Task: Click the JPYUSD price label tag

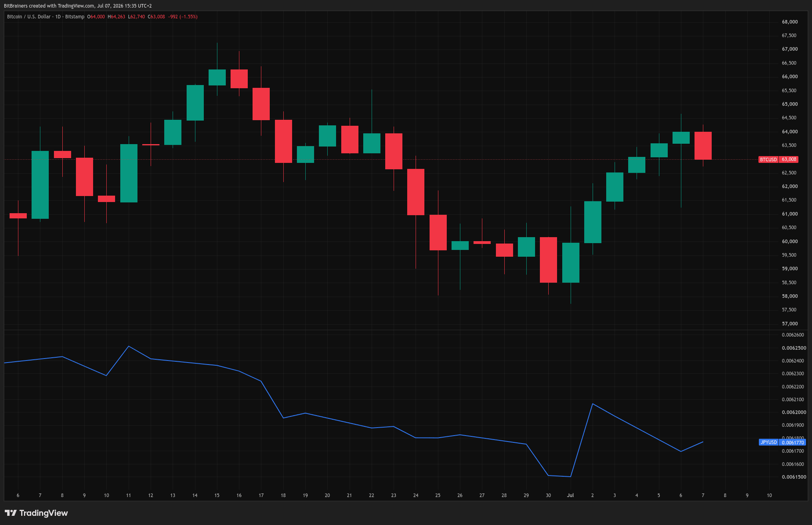Action: pyautogui.click(x=782, y=442)
